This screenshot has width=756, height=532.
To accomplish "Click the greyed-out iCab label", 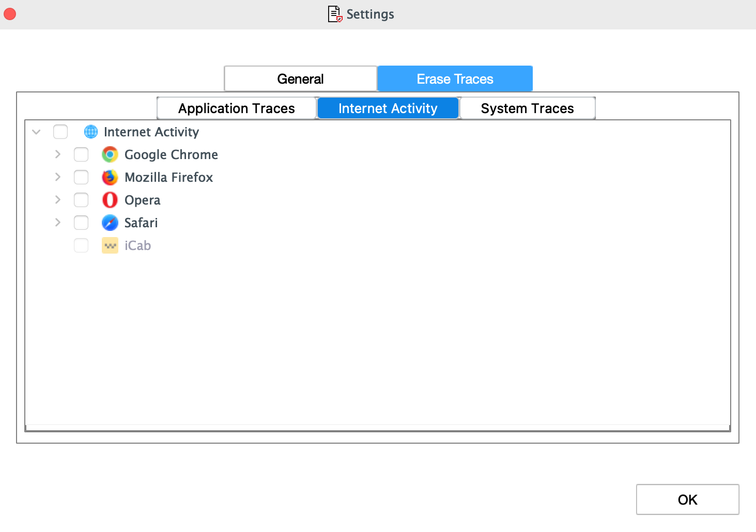I will (x=137, y=245).
